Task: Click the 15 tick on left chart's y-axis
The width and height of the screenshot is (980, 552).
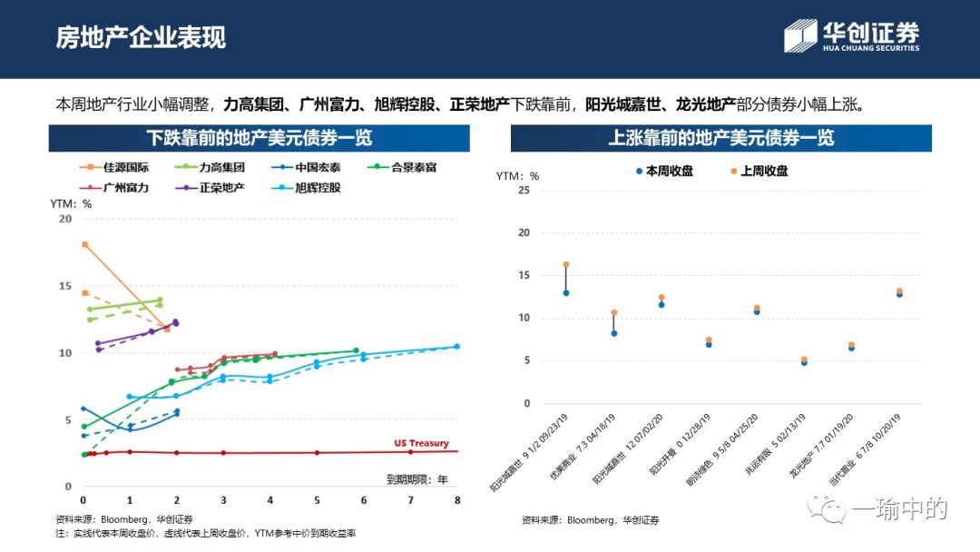Action: (65, 286)
